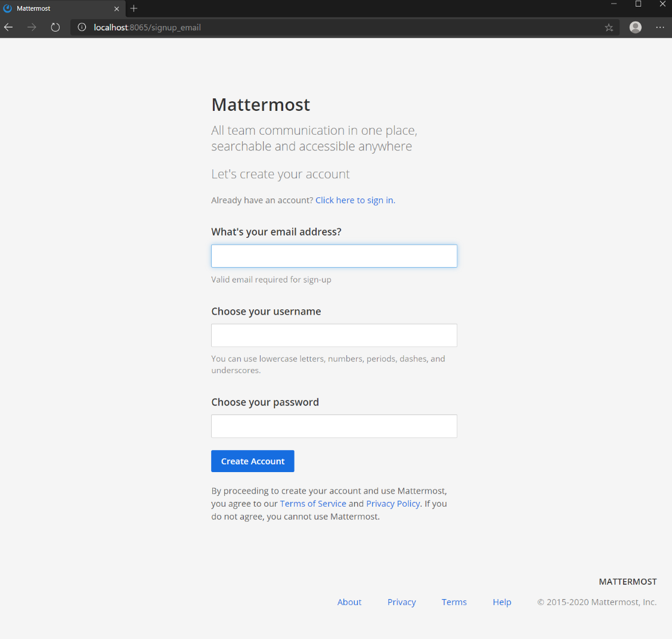Select the Mattermost browser tab
672x639 pixels.
coord(54,8)
